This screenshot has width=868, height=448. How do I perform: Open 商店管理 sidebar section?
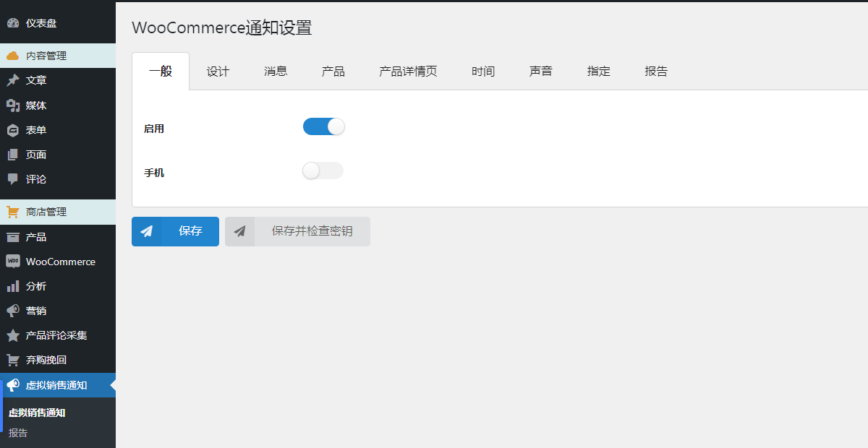tap(58, 212)
